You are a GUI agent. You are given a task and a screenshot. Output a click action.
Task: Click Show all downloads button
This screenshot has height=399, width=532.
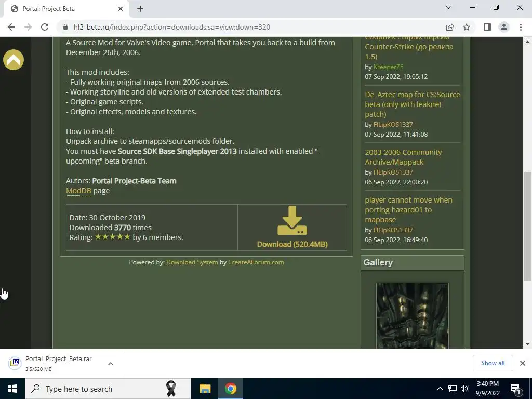tap(493, 363)
